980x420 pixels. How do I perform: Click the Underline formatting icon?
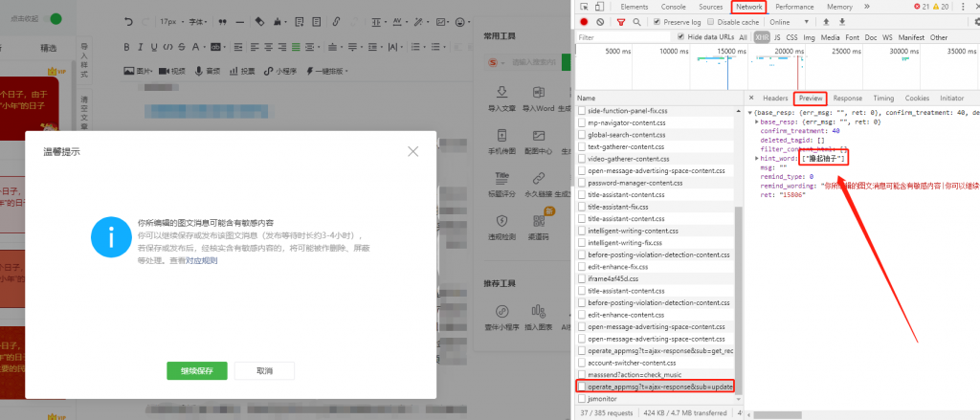pyautogui.click(x=152, y=47)
